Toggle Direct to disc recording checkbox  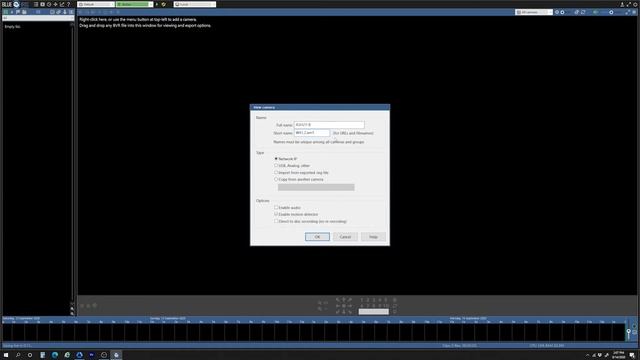pyautogui.click(x=276, y=221)
